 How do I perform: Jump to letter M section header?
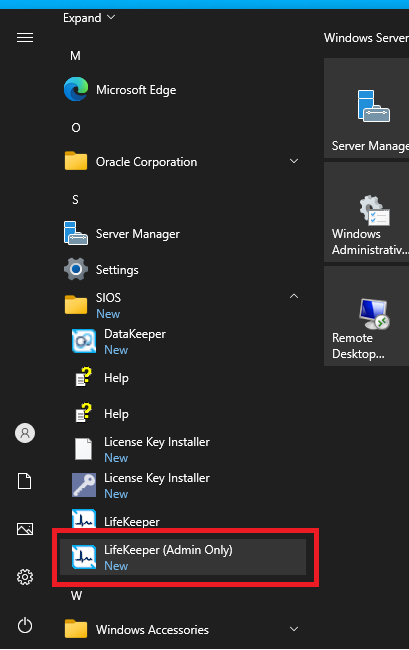tap(75, 56)
